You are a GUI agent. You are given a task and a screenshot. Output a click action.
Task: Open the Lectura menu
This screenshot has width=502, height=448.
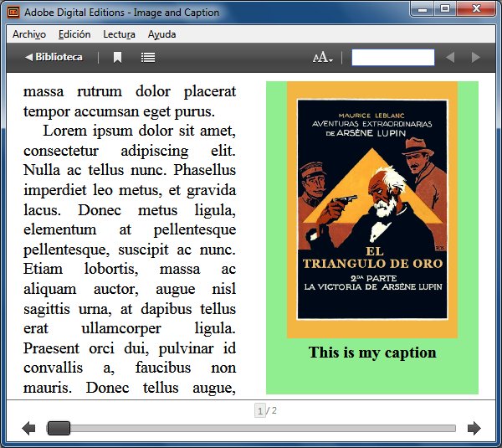[x=119, y=34]
